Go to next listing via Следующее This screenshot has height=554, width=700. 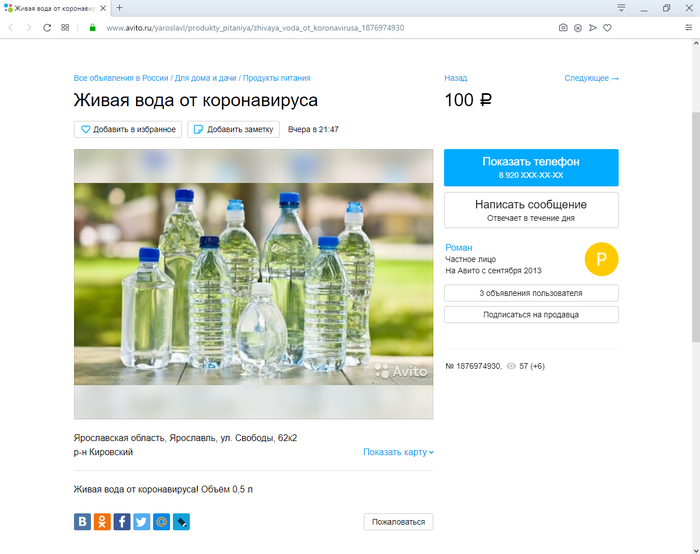pyautogui.click(x=591, y=78)
